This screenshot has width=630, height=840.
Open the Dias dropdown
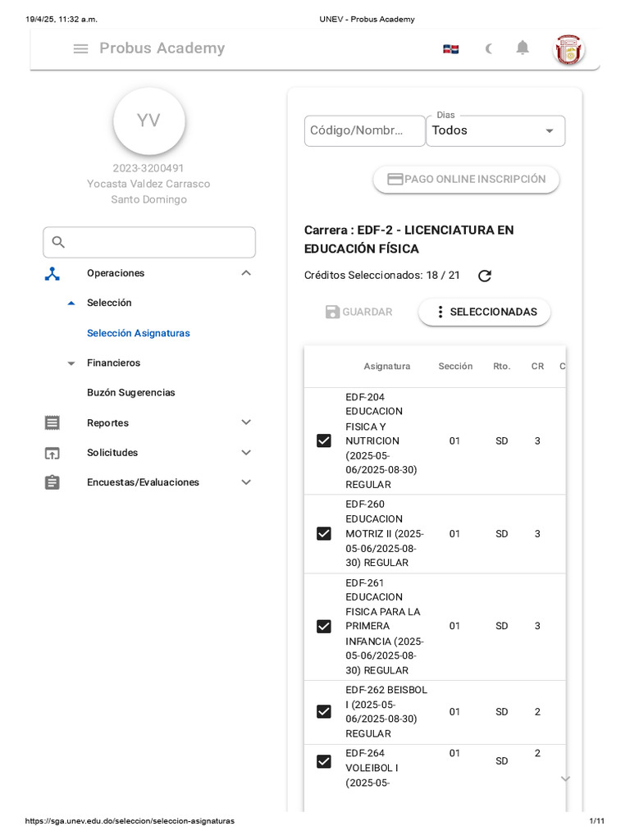[495, 131]
